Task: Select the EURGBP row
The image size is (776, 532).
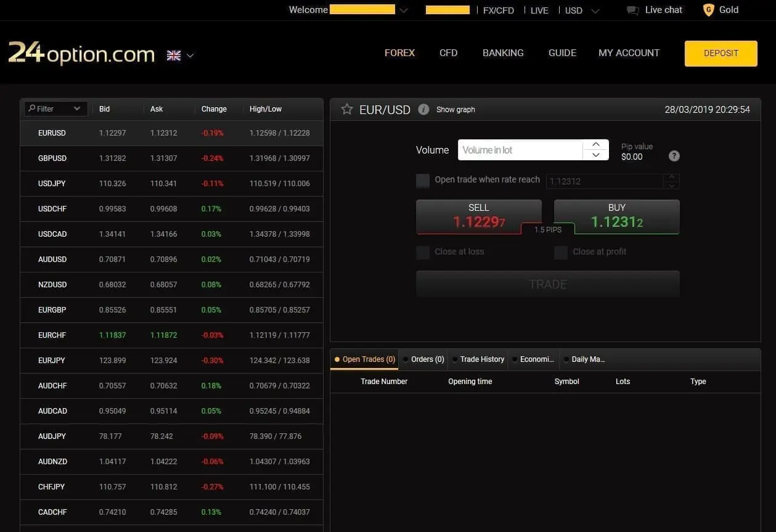Action: (171, 310)
